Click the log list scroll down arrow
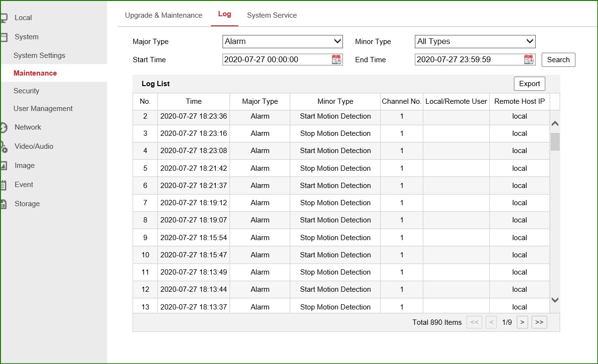 click(x=555, y=300)
